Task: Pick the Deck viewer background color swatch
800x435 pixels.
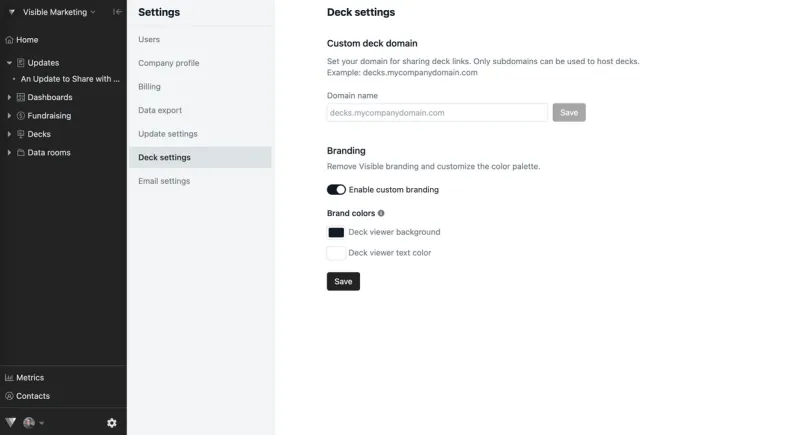Action: click(x=336, y=232)
